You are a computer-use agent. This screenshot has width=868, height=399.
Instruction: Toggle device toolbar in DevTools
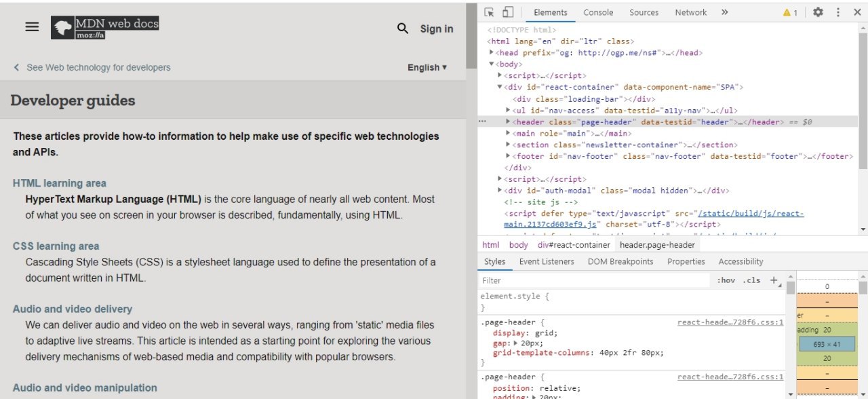coord(508,12)
